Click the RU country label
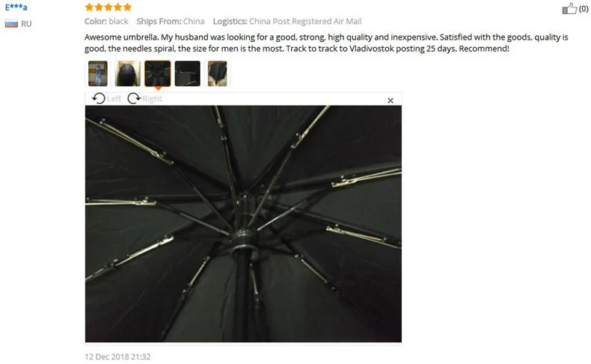Image resolution: width=591 pixels, height=364 pixels. click(26, 24)
